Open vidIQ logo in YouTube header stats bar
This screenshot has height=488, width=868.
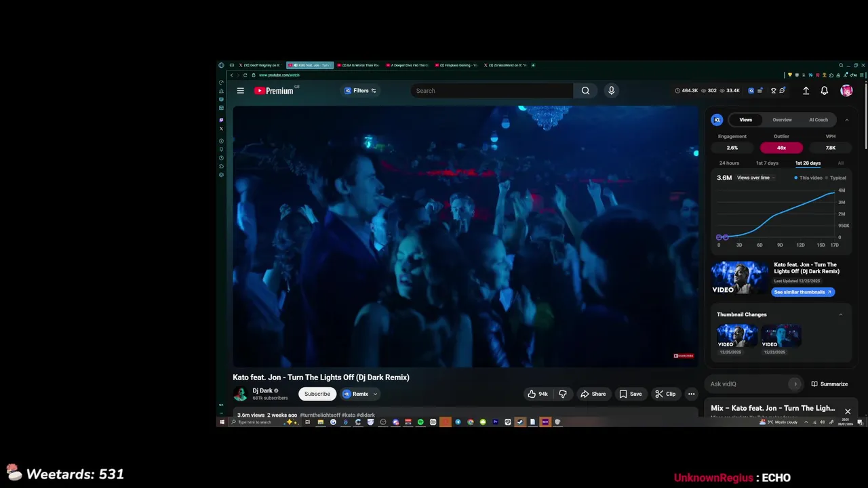(751, 91)
